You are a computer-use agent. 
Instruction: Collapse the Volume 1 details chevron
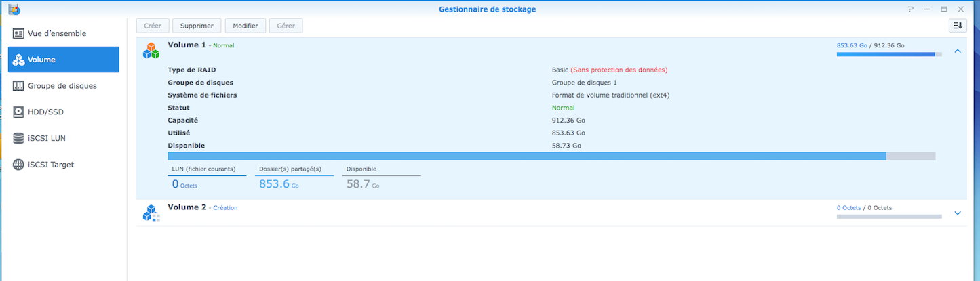coord(958,51)
